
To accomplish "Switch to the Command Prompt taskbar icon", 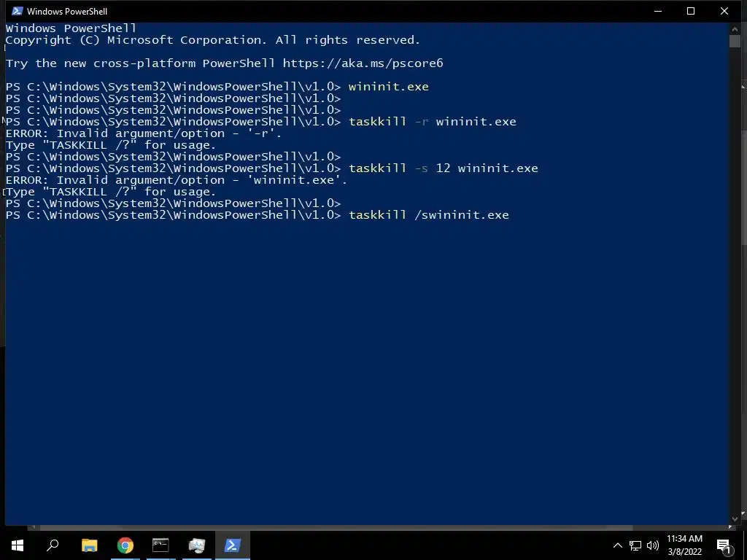I will pyautogui.click(x=160, y=545).
